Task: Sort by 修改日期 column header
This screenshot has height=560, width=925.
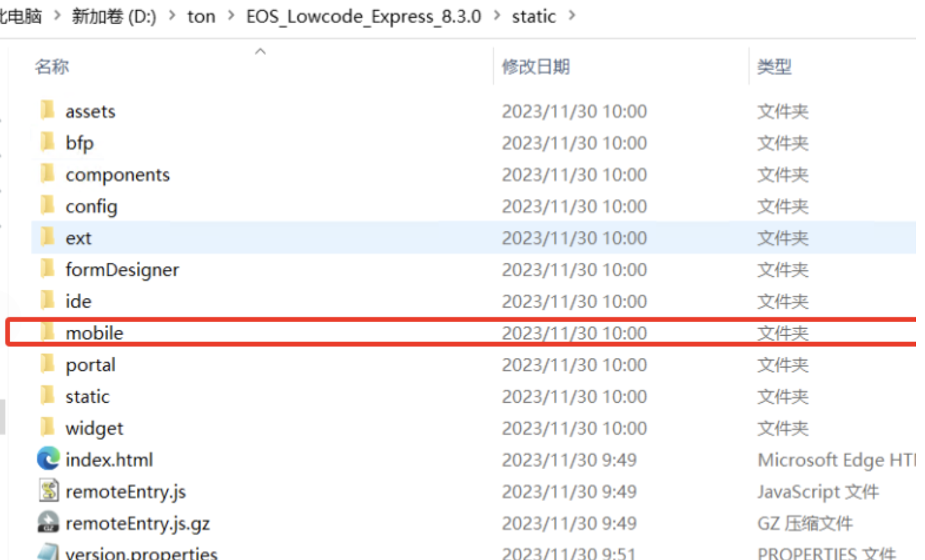Action: [535, 66]
